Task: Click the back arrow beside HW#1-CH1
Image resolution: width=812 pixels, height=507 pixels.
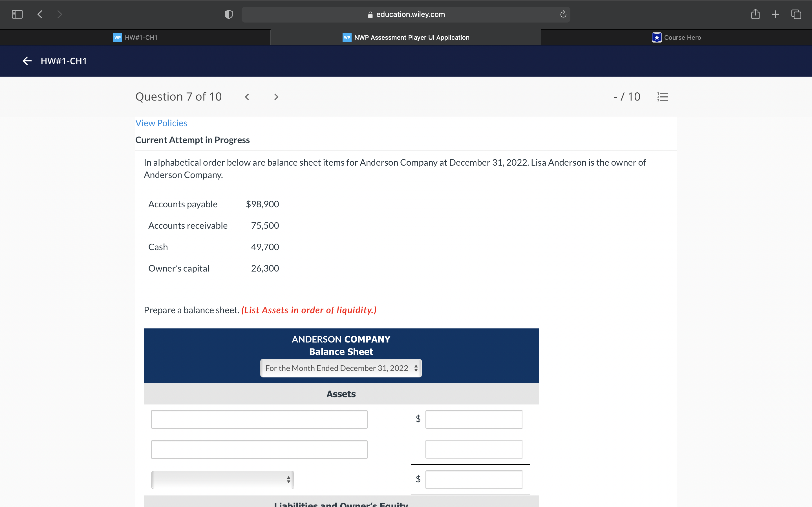Action: [x=27, y=61]
